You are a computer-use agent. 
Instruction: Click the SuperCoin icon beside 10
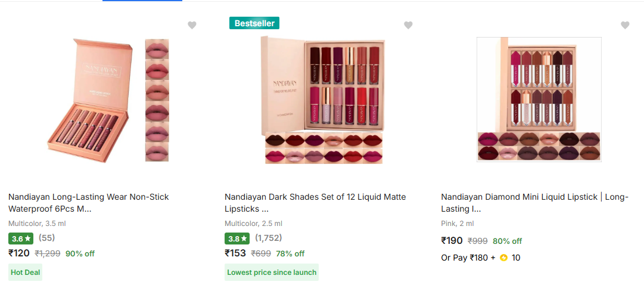click(x=504, y=258)
